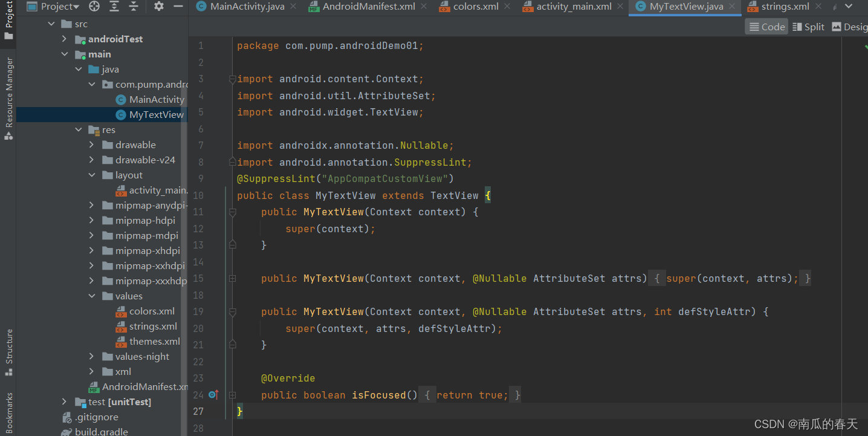Expand the folded constructor on line 15
The height and width of the screenshot is (436, 868).
232,279
